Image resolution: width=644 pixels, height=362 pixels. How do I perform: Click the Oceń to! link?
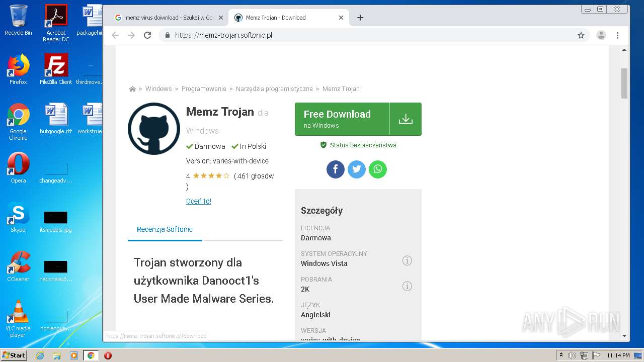[199, 201]
